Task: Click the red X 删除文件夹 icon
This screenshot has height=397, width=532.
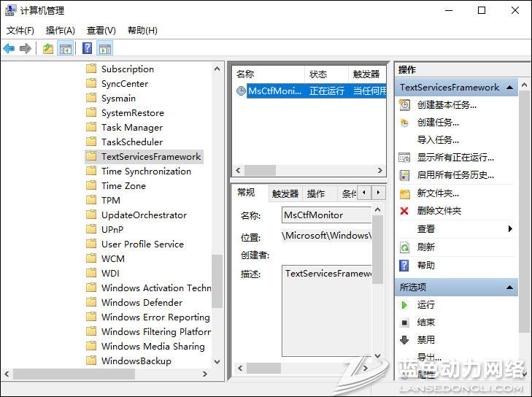Action: [404, 211]
